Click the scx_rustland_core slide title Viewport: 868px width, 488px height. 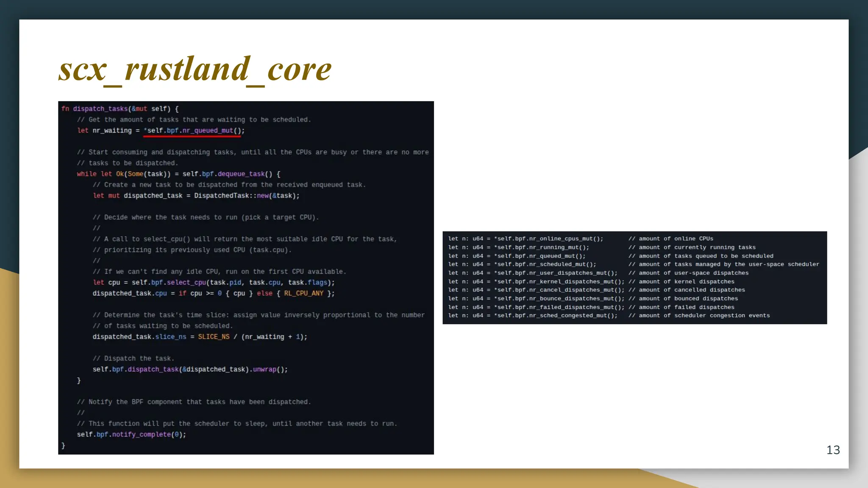point(195,69)
